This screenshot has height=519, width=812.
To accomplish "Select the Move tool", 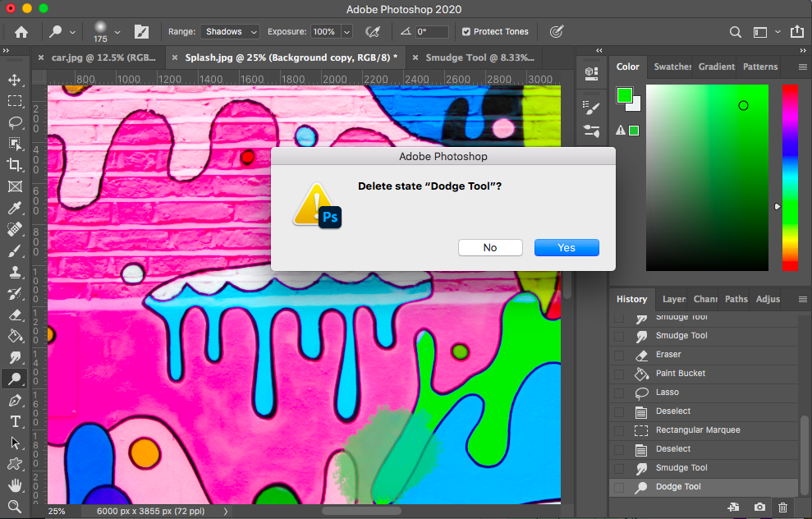I will point(15,80).
